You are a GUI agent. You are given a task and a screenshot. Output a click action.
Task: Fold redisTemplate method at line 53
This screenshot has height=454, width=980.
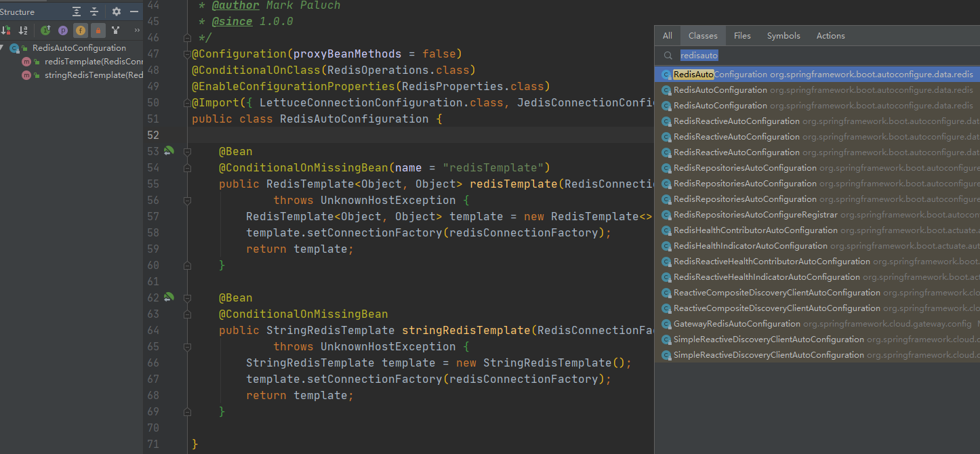coord(188,152)
